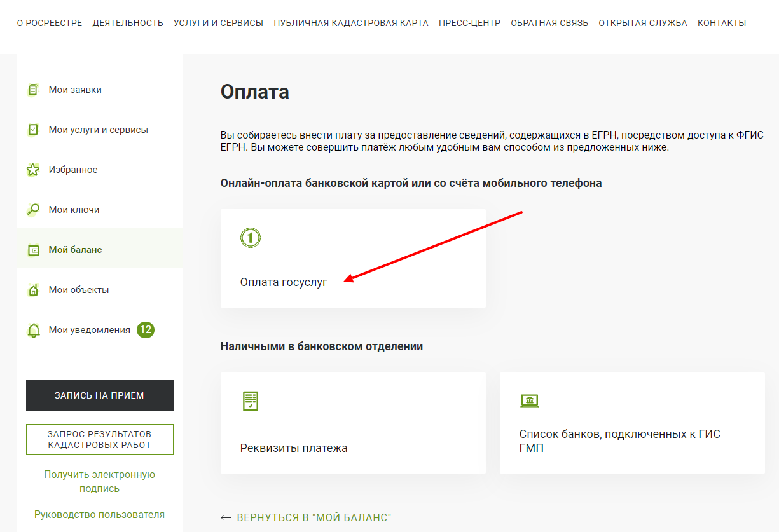Click Онлайн-оплата банковской картой heading

pos(411,183)
